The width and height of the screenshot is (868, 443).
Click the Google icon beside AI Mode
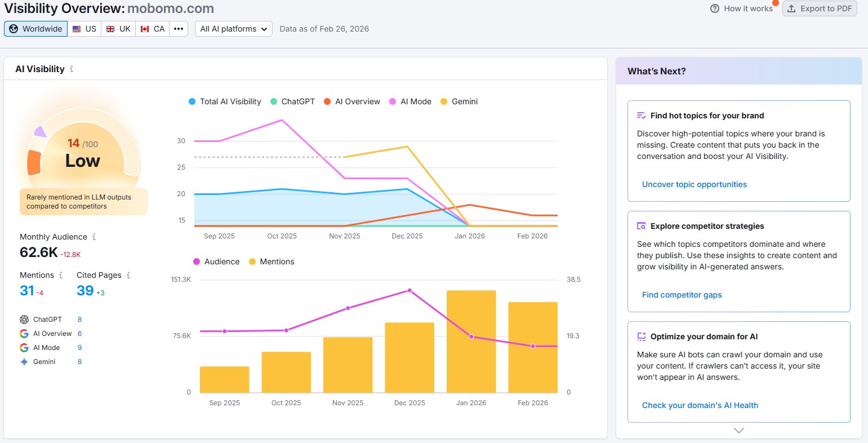[x=24, y=348]
